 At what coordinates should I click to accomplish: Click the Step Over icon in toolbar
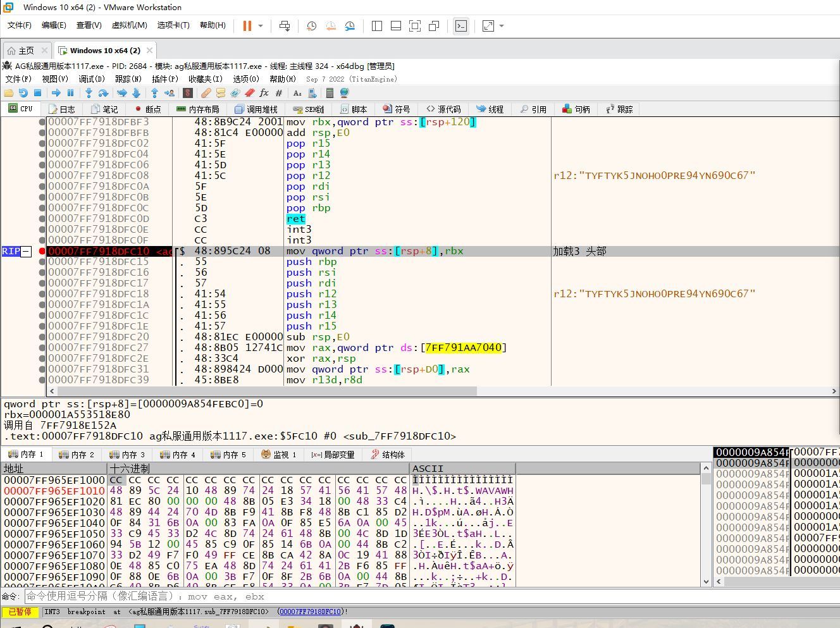[103, 93]
